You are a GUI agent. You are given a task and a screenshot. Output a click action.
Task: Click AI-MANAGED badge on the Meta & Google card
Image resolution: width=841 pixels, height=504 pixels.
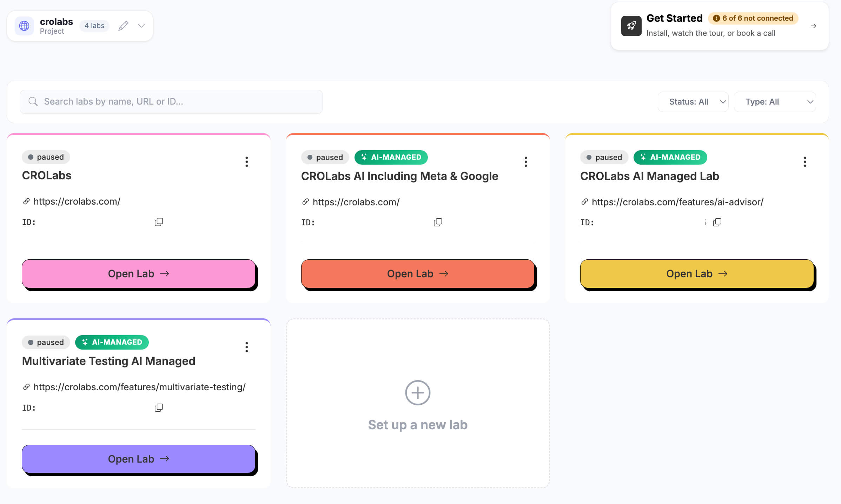click(391, 157)
